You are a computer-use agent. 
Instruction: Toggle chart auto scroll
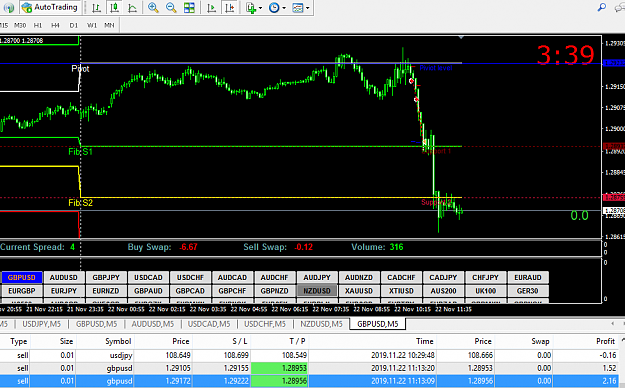pyautogui.click(x=212, y=8)
